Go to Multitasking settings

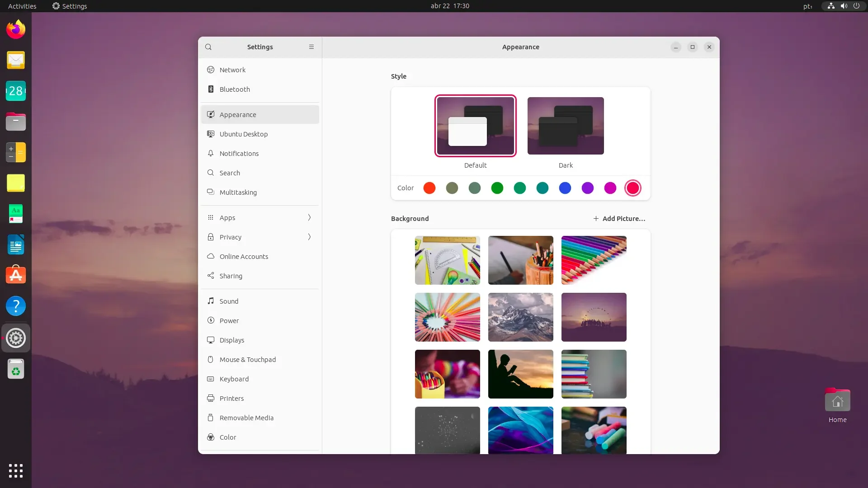pos(260,192)
